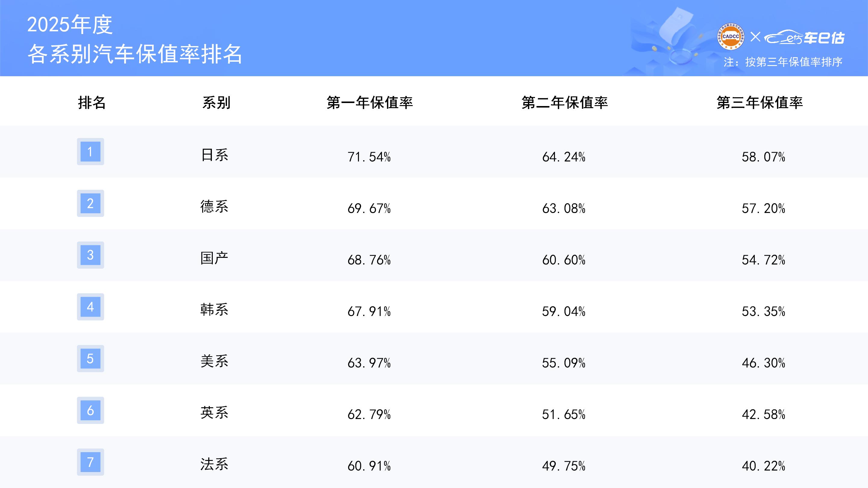The image size is (868, 488).
Task: Click the 58.07% third-year value
Action: click(763, 157)
